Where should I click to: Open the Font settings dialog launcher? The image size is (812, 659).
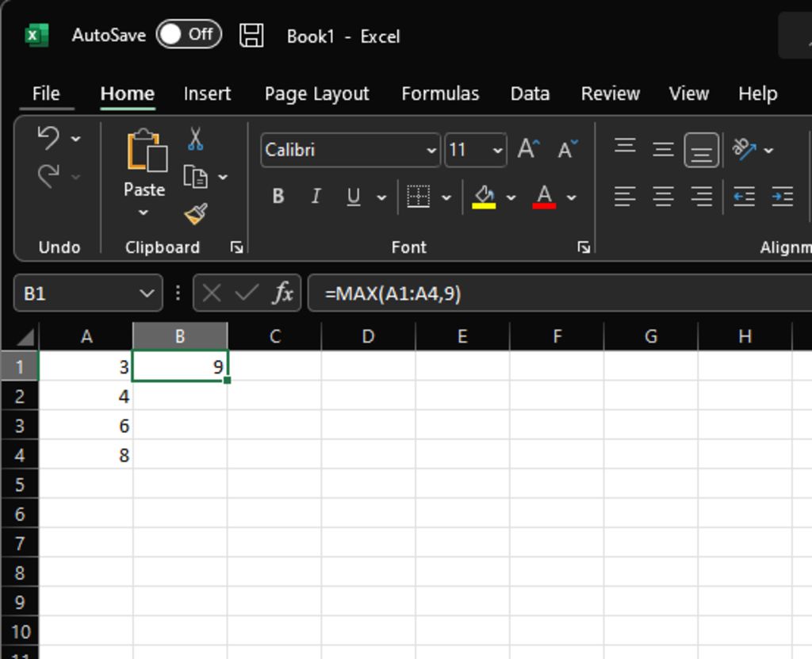click(x=584, y=247)
